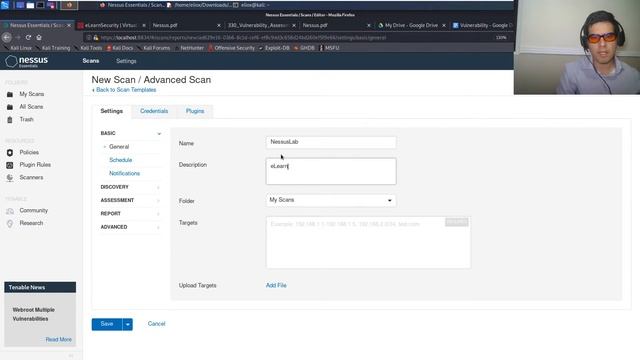Cancel the new scan
Viewport: 640px width, 360px height.
[156, 324]
